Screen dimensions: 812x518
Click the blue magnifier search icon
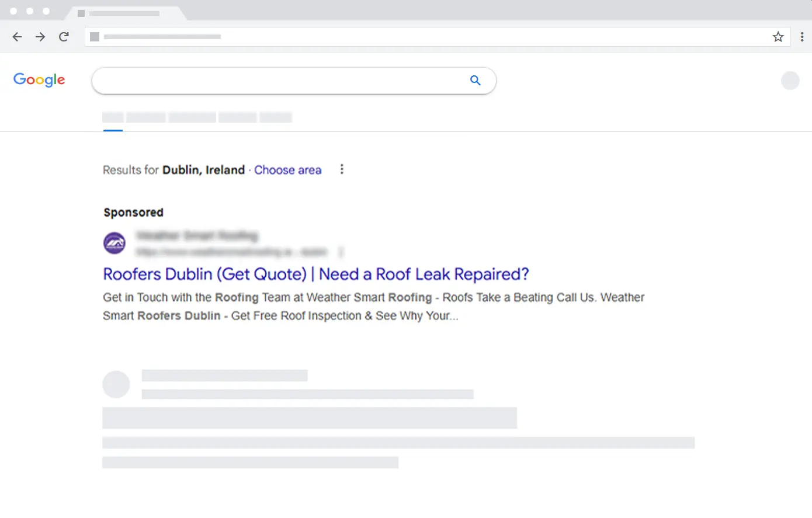coord(475,81)
